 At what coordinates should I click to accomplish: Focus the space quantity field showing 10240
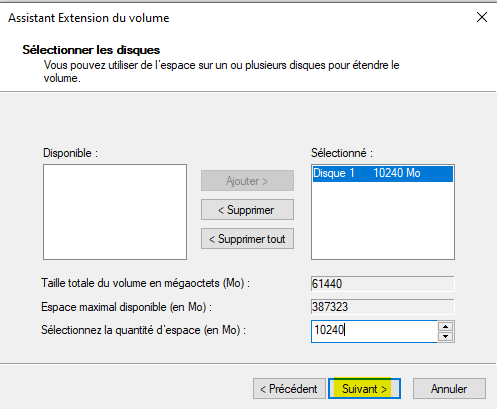(374, 331)
